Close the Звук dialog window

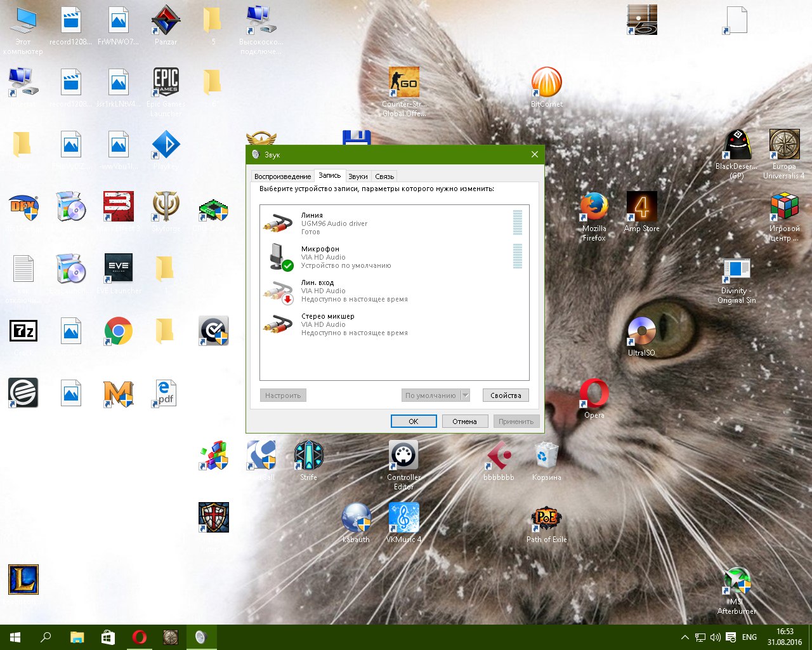534,154
